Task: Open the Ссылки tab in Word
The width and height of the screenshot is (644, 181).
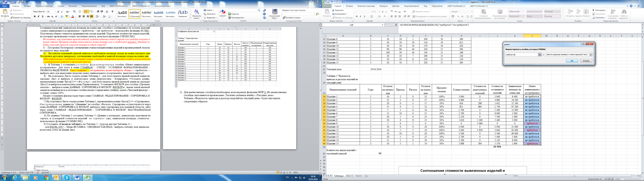Action: (x=61, y=6)
